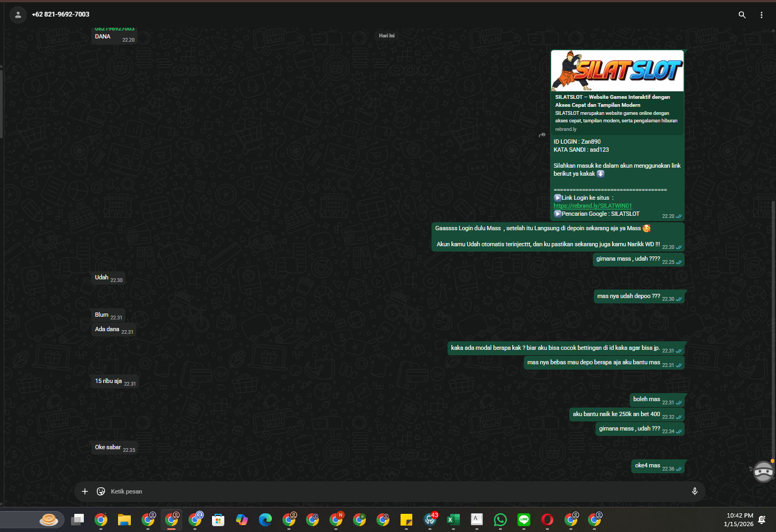The image size is (776, 532).
Task: Click 'Pencarian Google : SILATSLOT' line
Action: (x=597, y=214)
